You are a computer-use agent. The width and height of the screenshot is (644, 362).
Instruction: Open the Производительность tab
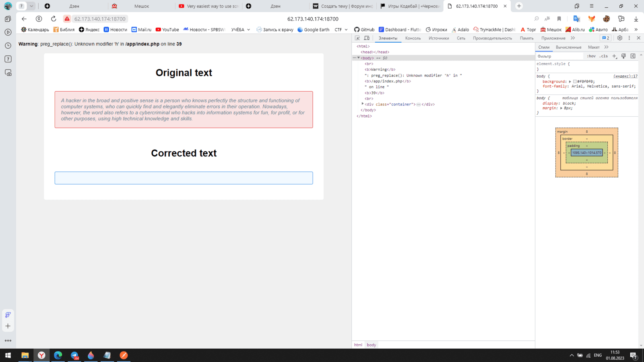492,38
